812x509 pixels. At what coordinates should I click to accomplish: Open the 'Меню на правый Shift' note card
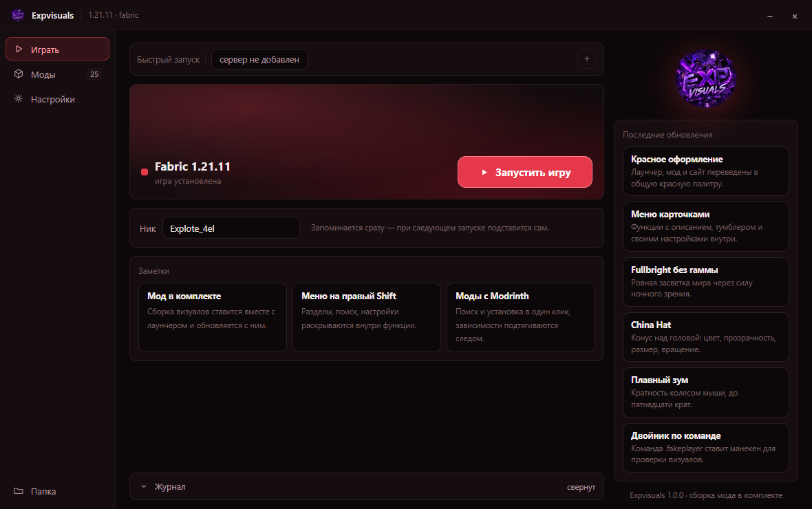point(367,317)
